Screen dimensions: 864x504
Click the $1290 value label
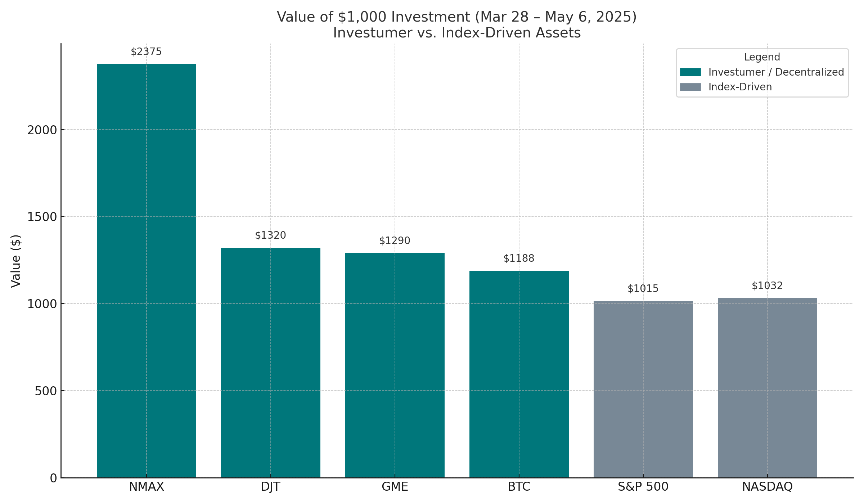[x=395, y=241]
